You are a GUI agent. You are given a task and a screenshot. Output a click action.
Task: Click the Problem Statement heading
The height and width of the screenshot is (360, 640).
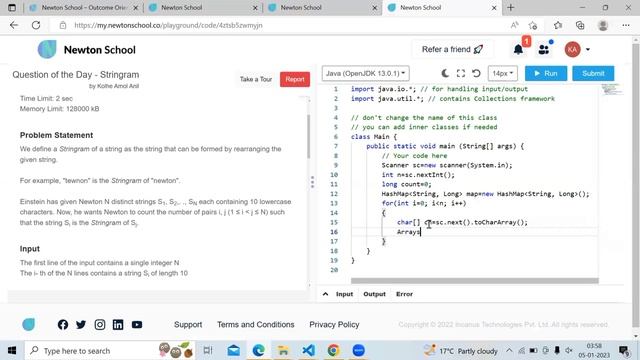click(56, 135)
